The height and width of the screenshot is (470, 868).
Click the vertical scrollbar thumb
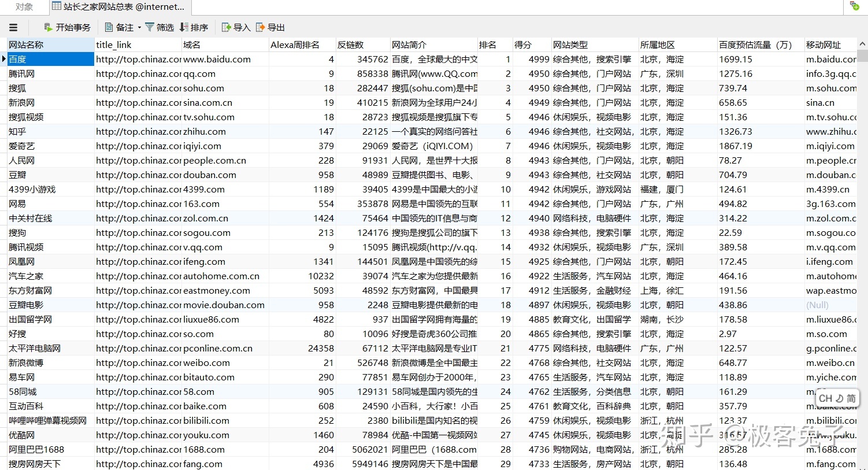(x=862, y=56)
